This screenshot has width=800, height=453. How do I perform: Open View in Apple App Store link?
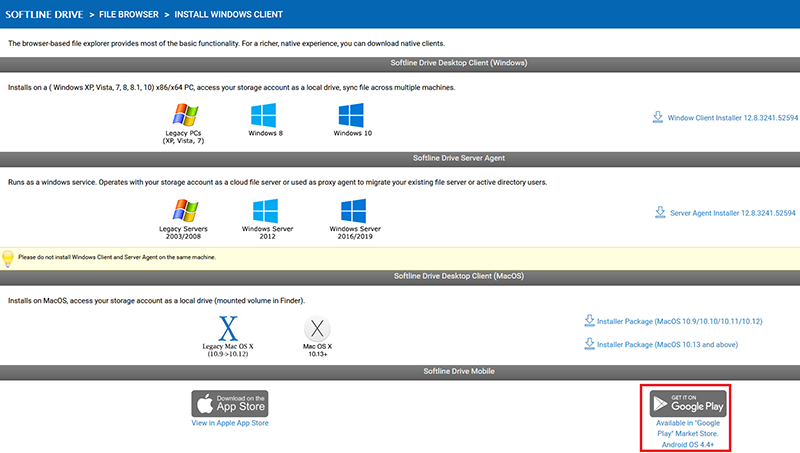[230, 423]
